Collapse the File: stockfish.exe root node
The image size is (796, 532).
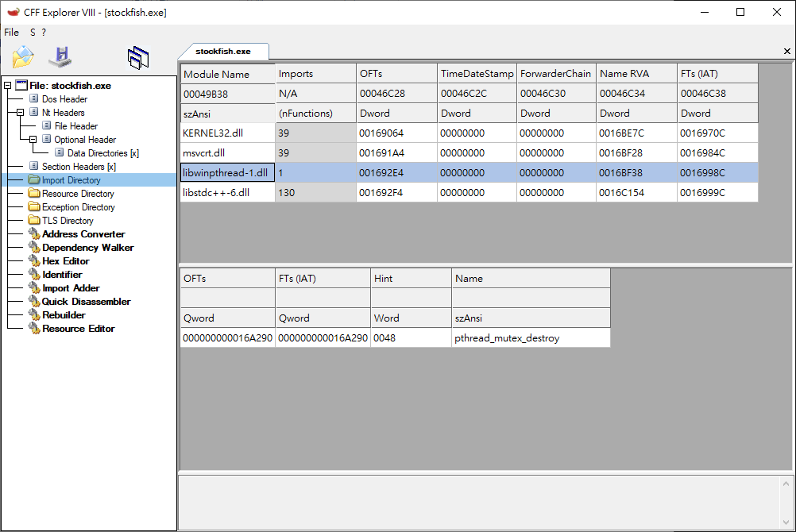pos(8,86)
